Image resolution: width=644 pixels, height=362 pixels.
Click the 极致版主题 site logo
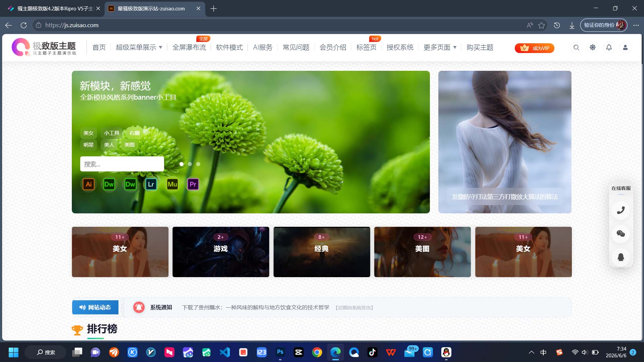pos(44,47)
